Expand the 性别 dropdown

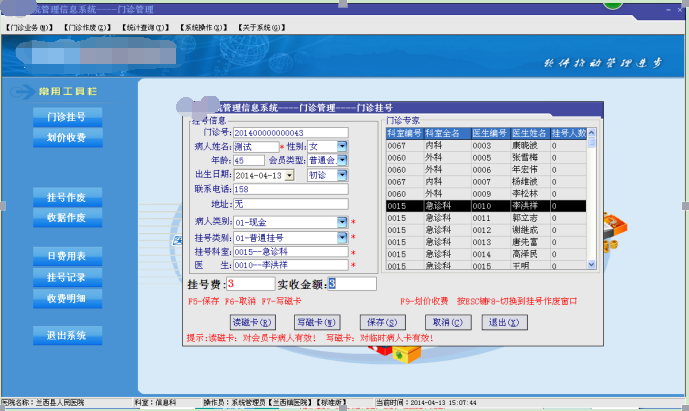342,146
